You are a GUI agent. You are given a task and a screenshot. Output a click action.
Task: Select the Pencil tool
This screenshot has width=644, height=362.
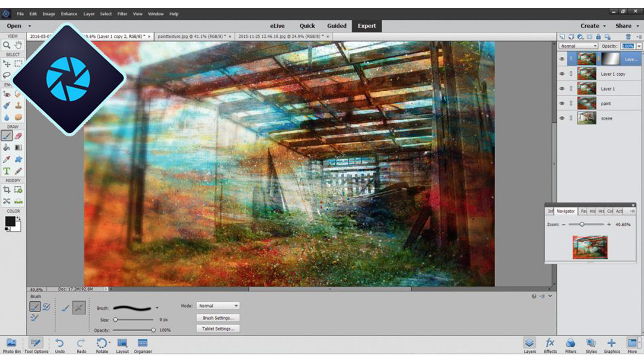19,171
